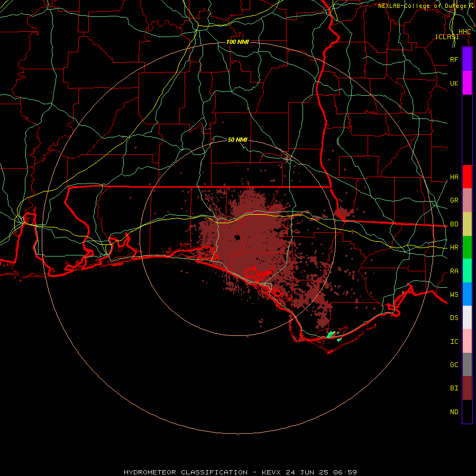Click the WS blue legend color block
Viewport: 476px width, 476px height.
[467, 294]
